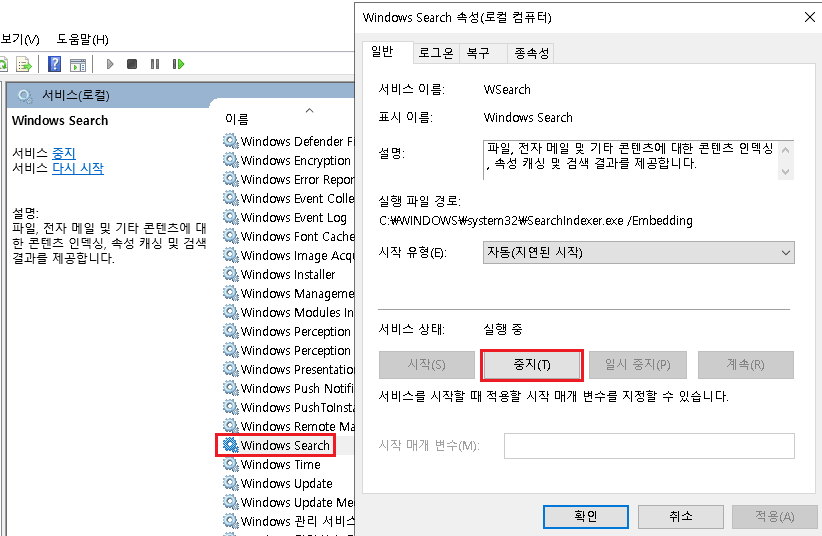Toggle the action pane toolbar icon

click(x=78, y=65)
